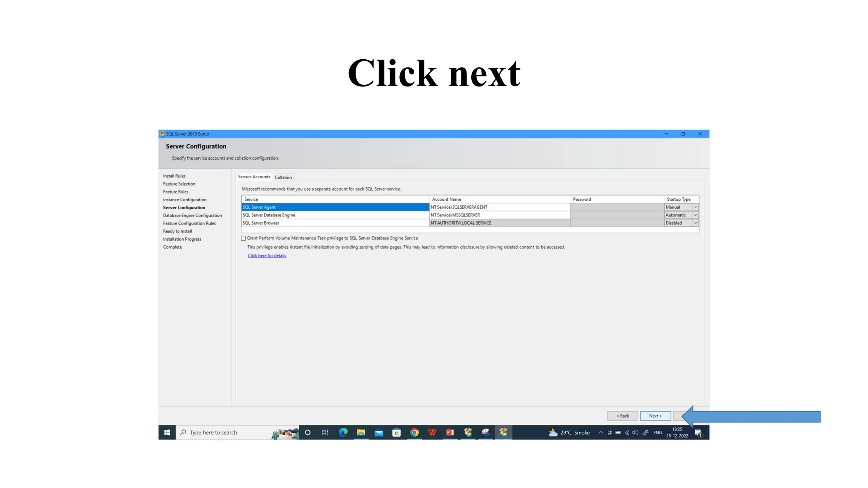Click the taskbar search box
Screen dimensions: 868x488
(237, 433)
